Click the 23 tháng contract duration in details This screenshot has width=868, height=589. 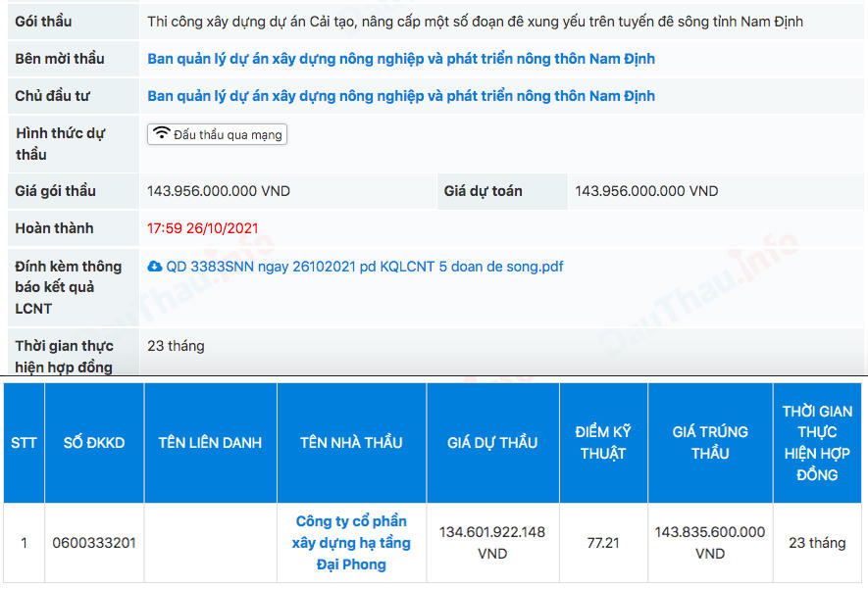(x=176, y=346)
